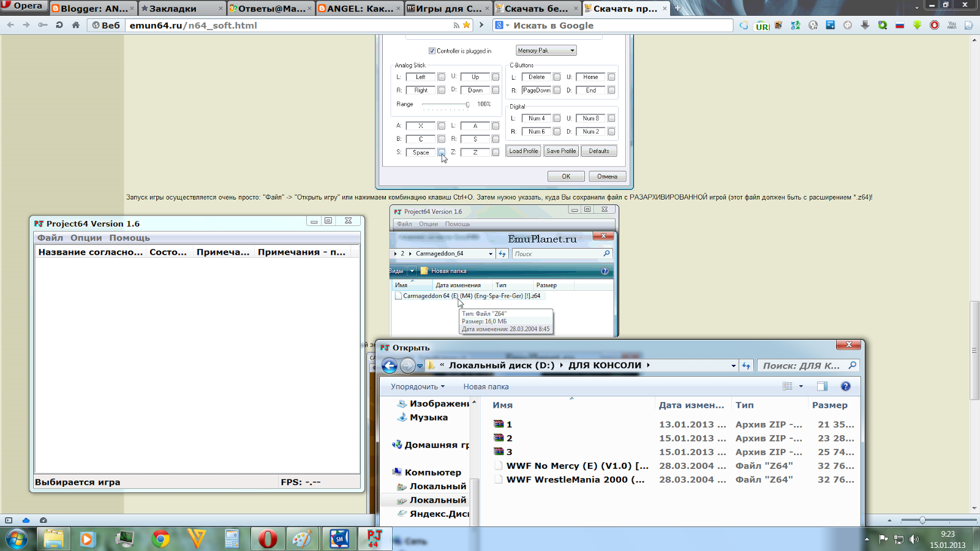Click the gray down-arrow extension icon
This screenshot has width=980, height=551.
(x=865, y=25)
